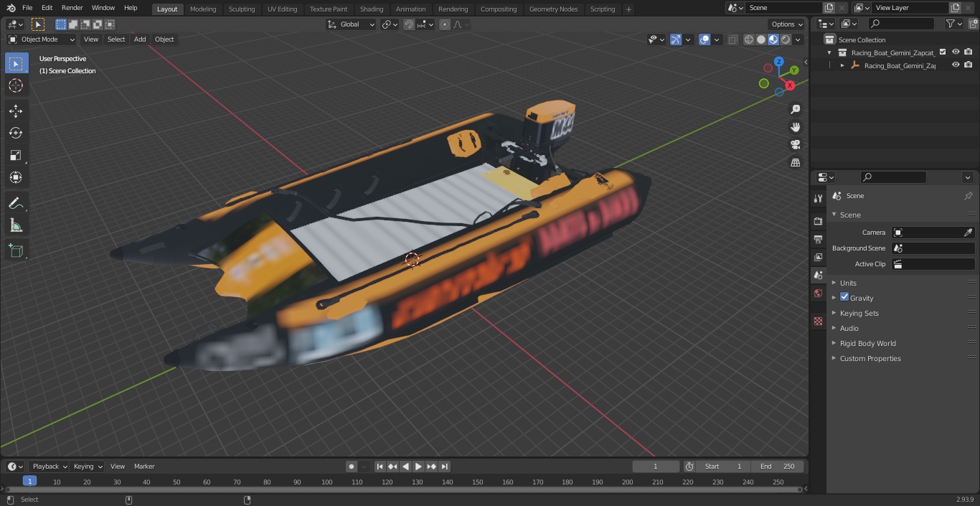Image resolution: width=980 pixels, height=506 pixels.
Task: Select the Measure tool
Action: [16, 226]
